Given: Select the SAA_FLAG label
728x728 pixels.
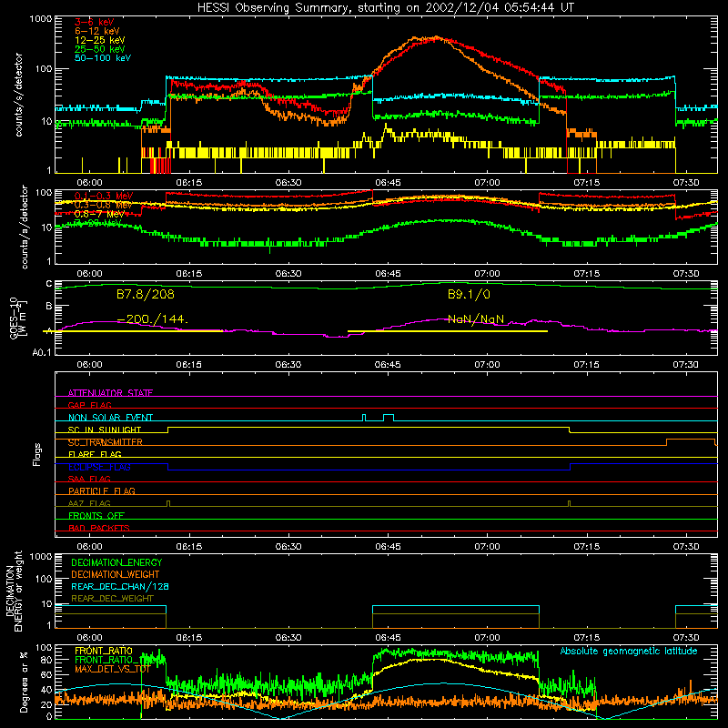Looking at the screenshot, I should click(89, 479).
